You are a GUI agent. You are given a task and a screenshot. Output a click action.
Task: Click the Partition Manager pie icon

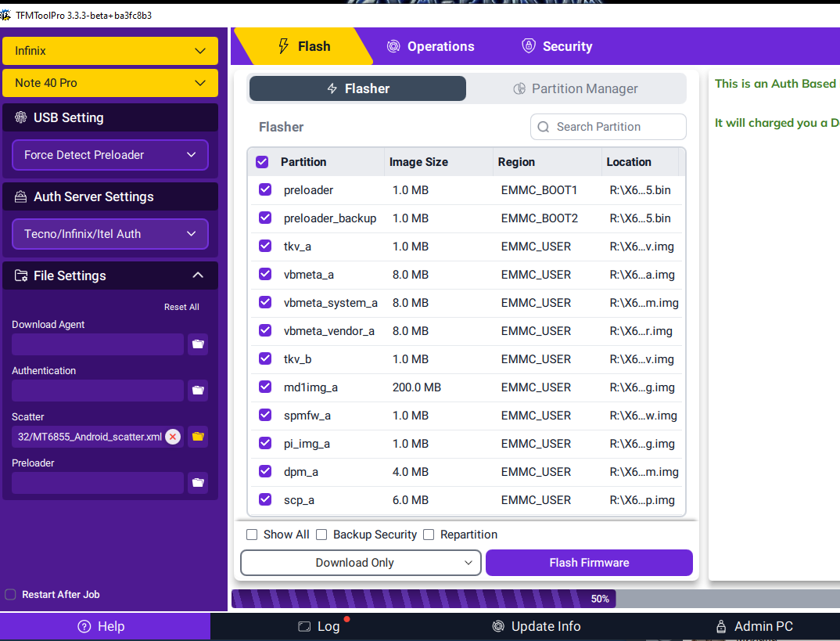coord(519,88)
